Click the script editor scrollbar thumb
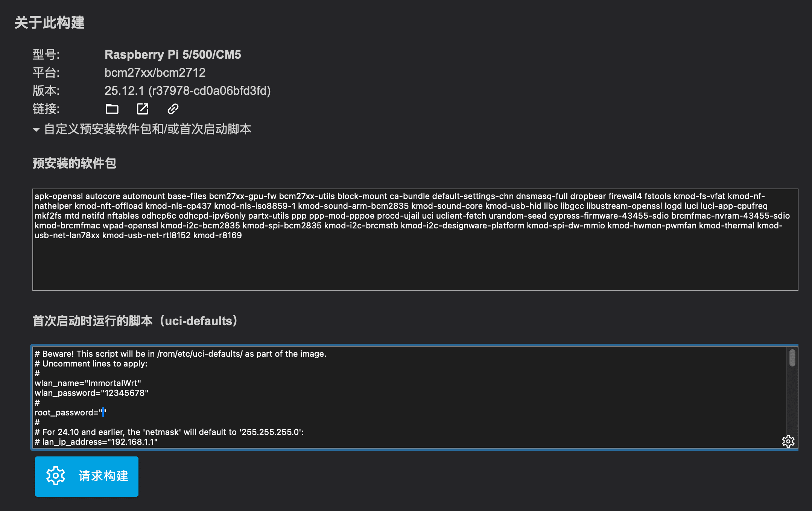812x511 pixels. (792, 357)
